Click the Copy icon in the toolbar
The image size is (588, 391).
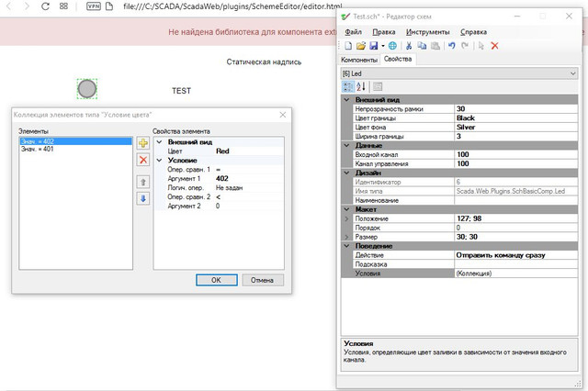pos(422,46)
